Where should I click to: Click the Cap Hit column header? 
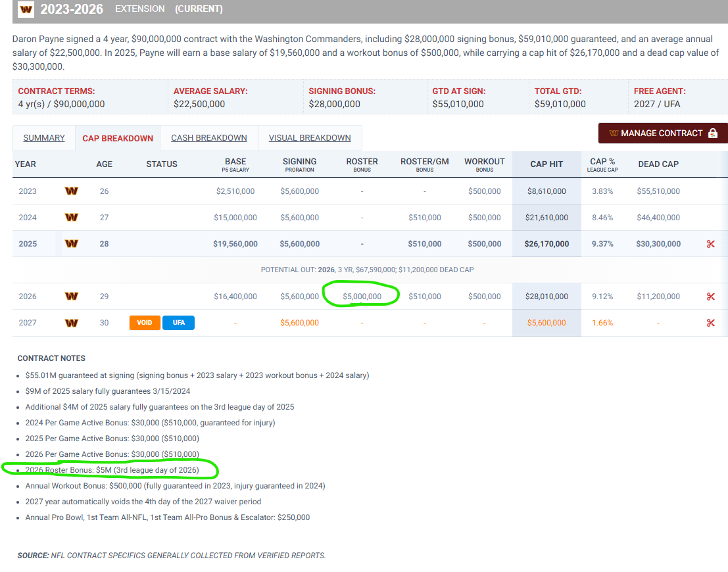point(546,164)
